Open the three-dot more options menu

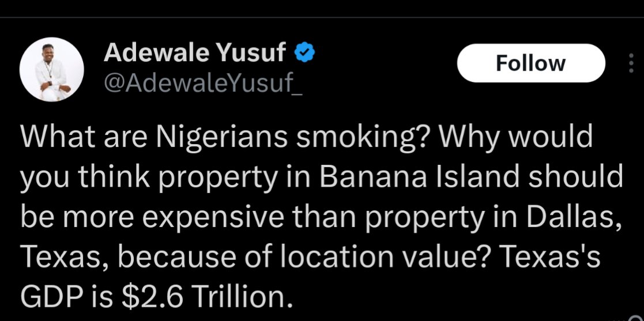click(x=630, y=63)
